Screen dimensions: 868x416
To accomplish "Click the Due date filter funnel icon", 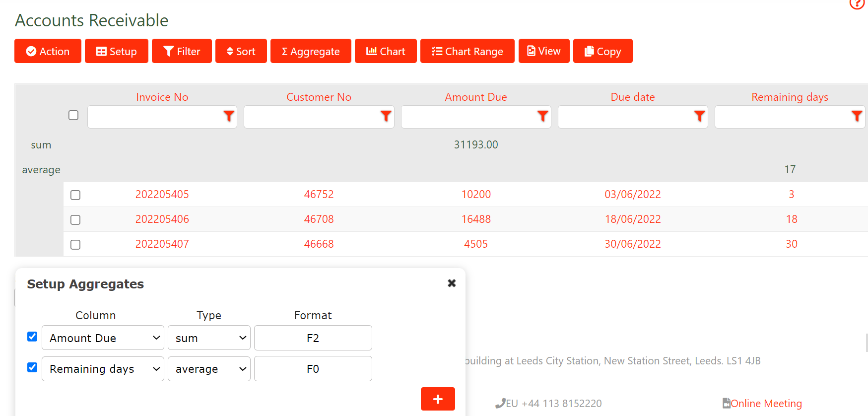I will click(x=699, y=116).
